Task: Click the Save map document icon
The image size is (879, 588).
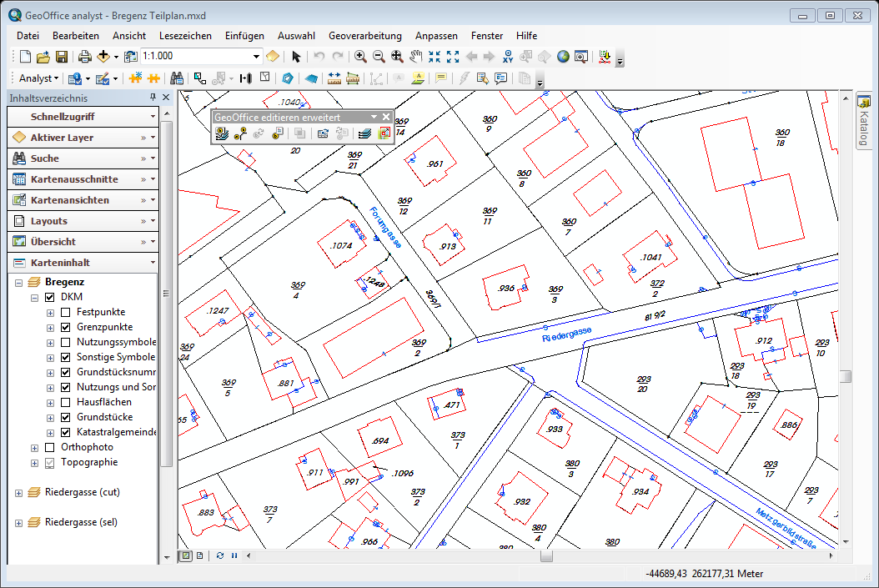Action: pyautogui.click(x=62, y=57)
